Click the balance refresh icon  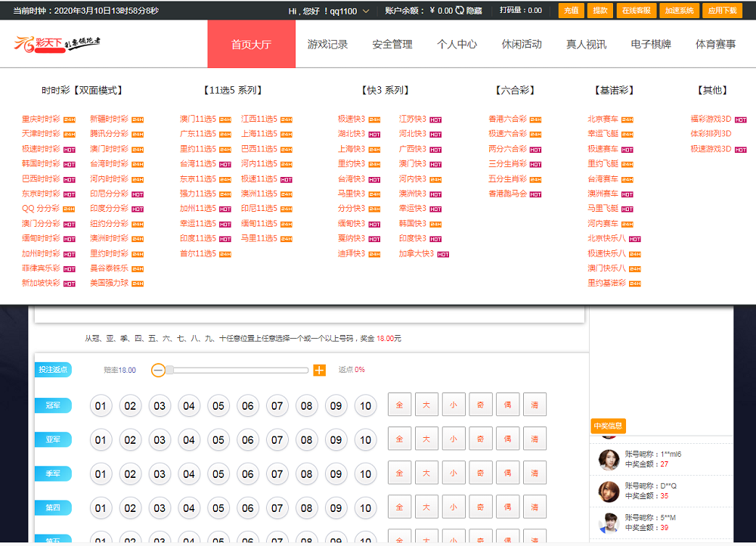click(460, 11)
